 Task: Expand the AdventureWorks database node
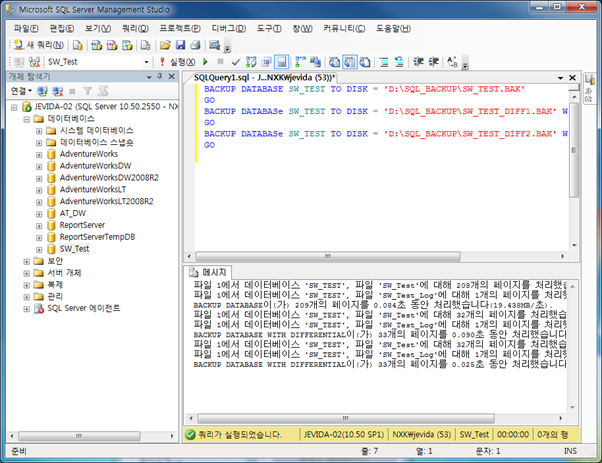(39, 155)
